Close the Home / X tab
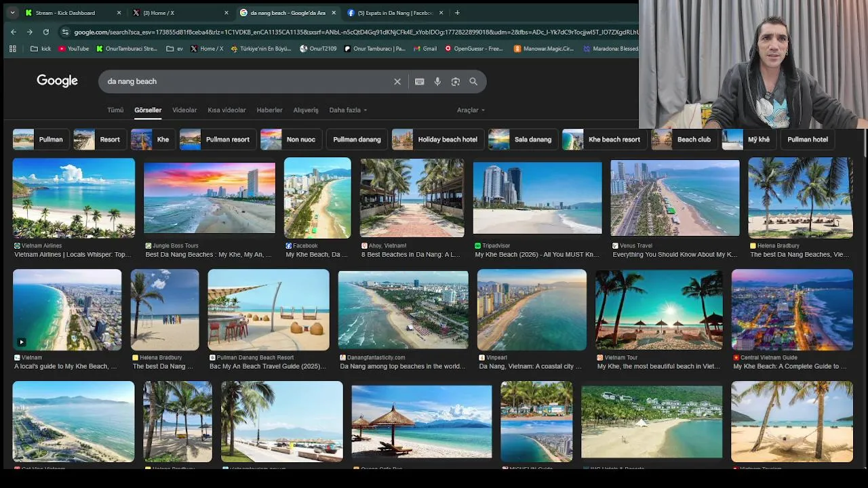The width and height of the screenshot is (868, 488). coord(226,13)
